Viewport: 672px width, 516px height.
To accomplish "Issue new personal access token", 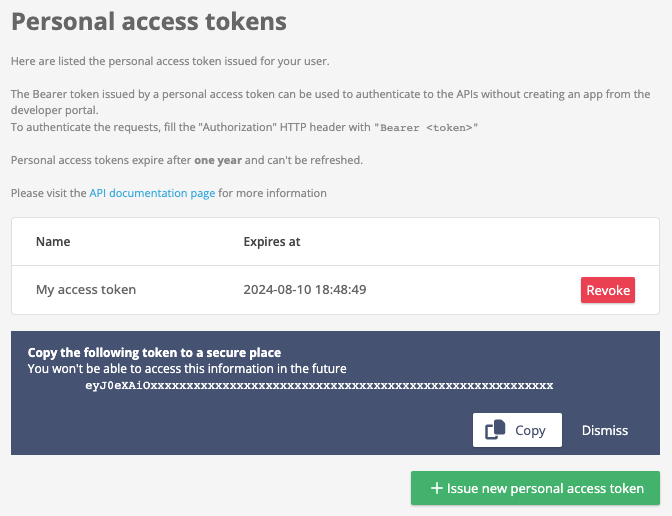I will [535, 488].
